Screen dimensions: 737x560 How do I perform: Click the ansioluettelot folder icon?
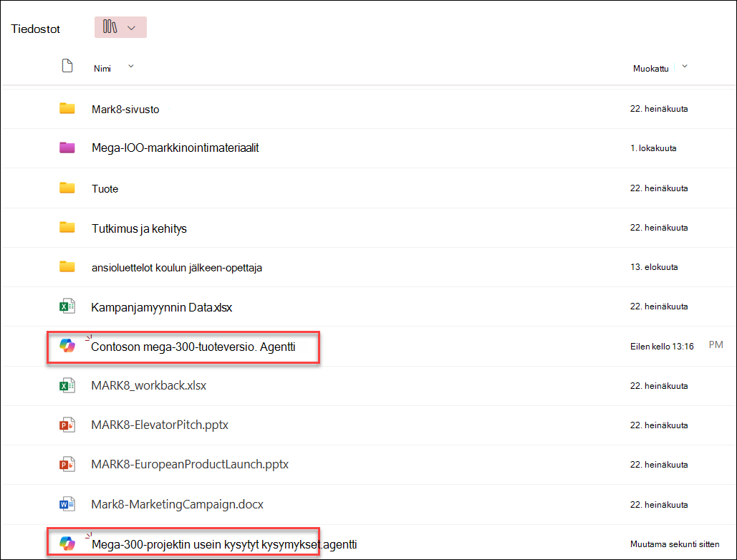(x=67, y=267)
